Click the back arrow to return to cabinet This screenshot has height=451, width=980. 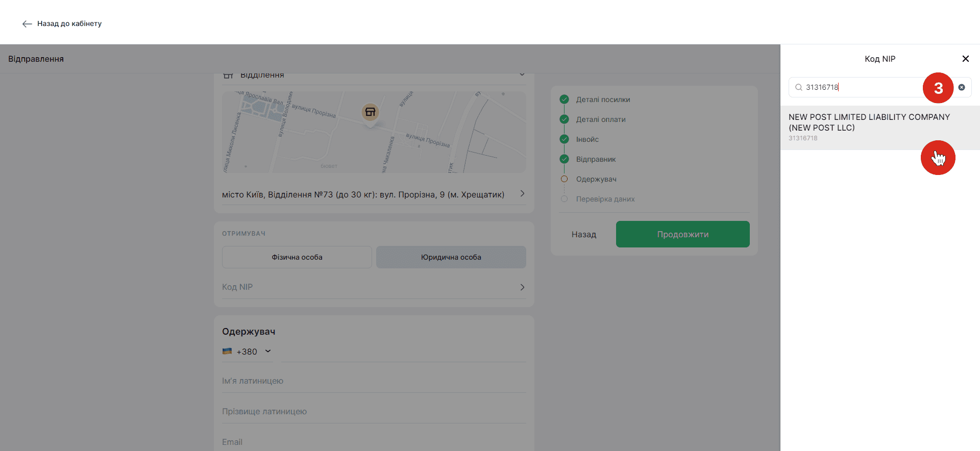click(28, 24)
